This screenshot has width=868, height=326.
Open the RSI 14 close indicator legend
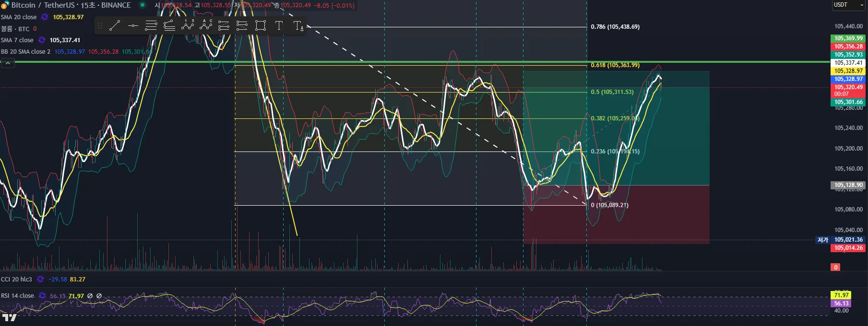[18, 295]
